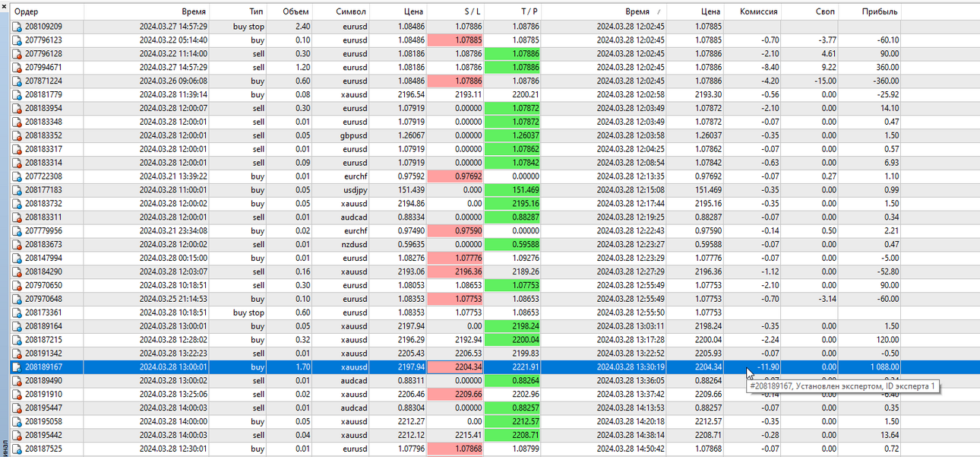980x457 pixels.
Task: Click the order icon beside 207779956
Action: click(x=17, y=231)
